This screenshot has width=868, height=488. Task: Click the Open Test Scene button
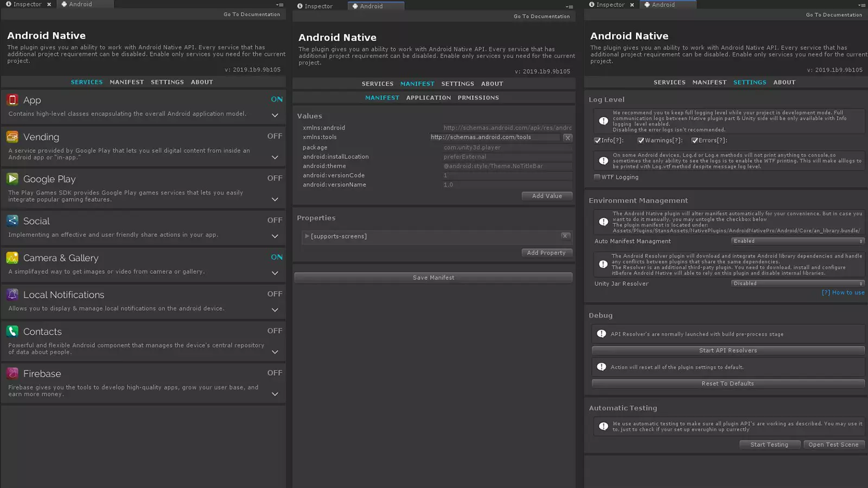pos(834,445)
